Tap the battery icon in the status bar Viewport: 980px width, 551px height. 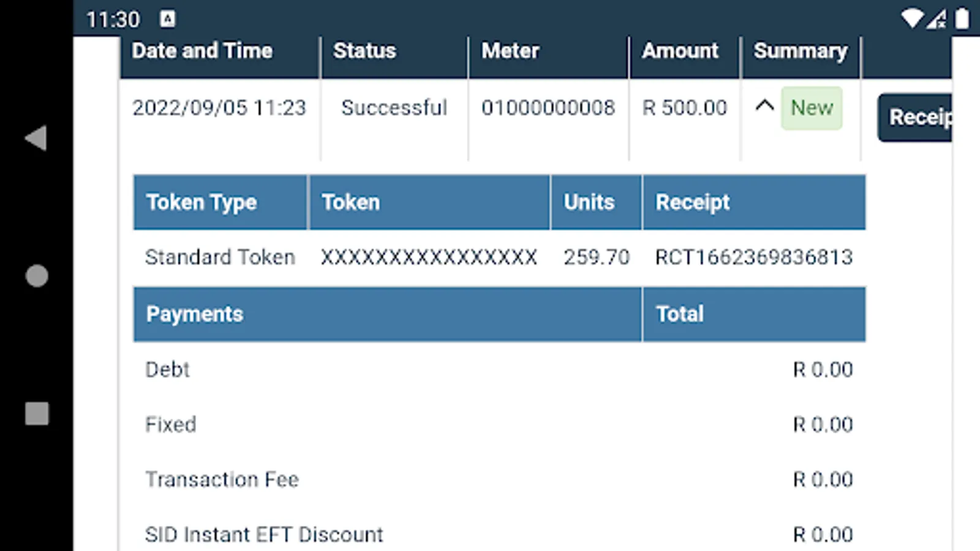[x=962, y=19]
